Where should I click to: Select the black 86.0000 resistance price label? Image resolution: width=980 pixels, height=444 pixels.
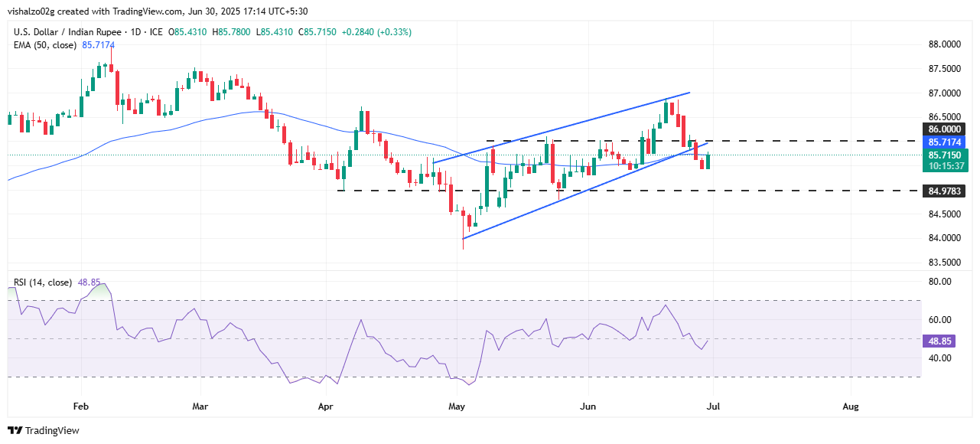tap(945, 129)
